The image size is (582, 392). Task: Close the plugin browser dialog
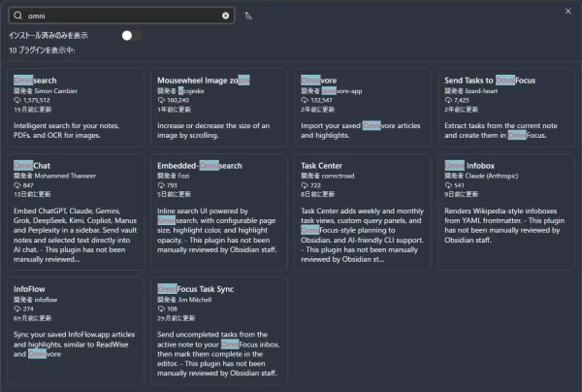tap(567, 12)
